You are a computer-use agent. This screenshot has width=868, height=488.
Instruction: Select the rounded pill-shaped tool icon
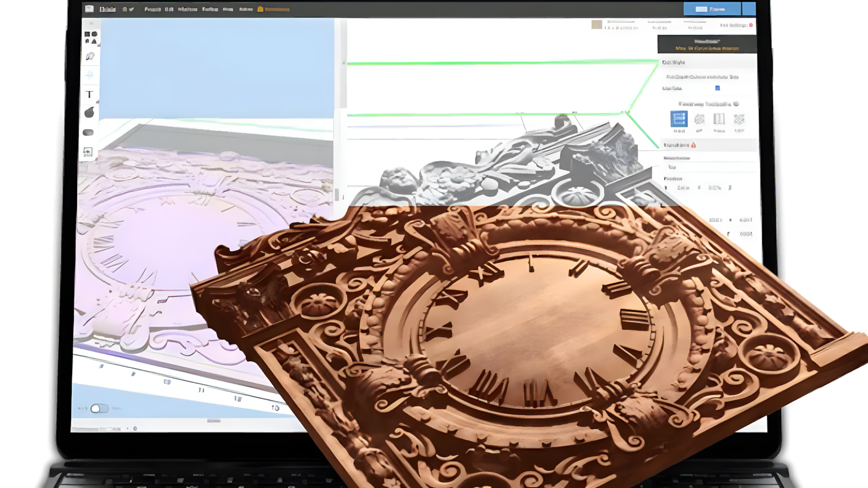click(x=88, y=132)
